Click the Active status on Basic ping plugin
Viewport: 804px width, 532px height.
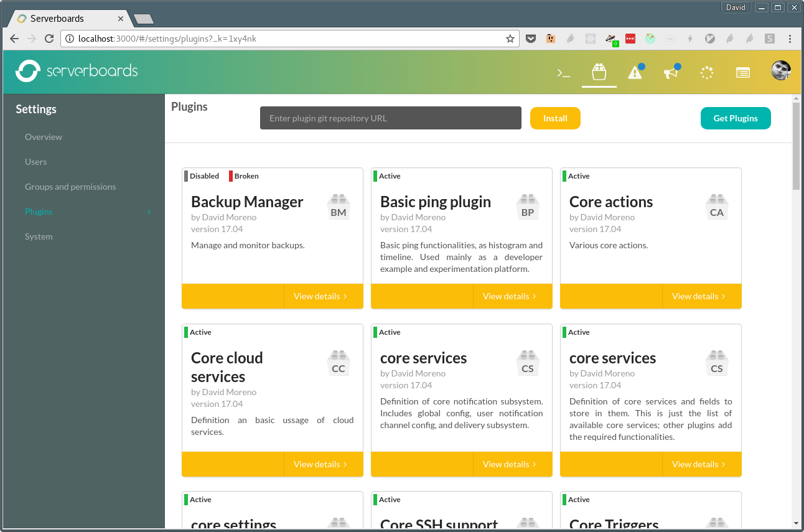387,176
